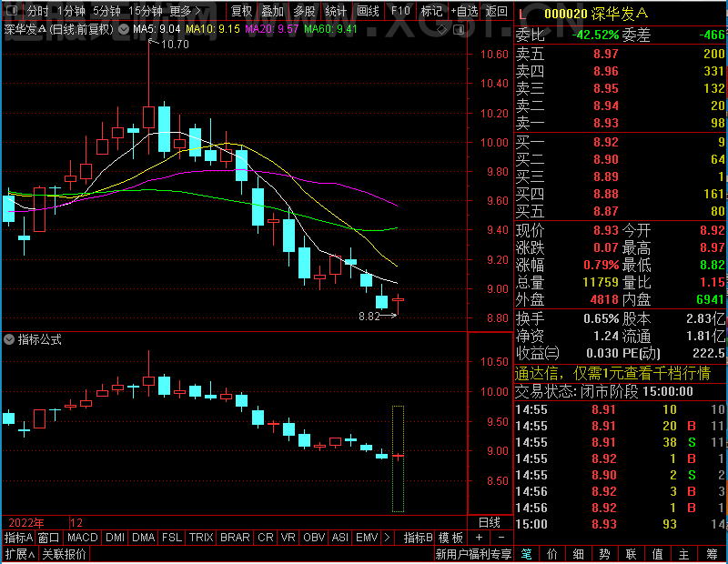Click the 卖一 price 8.93 row

[621, 123]
